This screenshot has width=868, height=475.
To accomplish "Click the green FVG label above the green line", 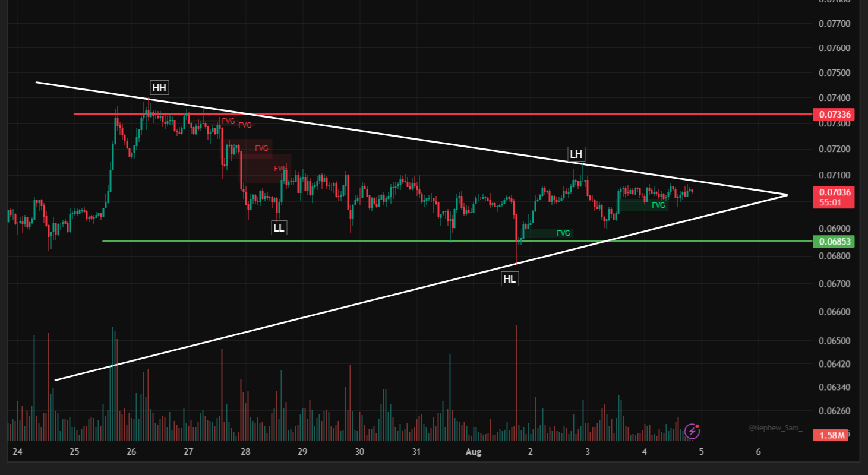I will coord(563,233).
